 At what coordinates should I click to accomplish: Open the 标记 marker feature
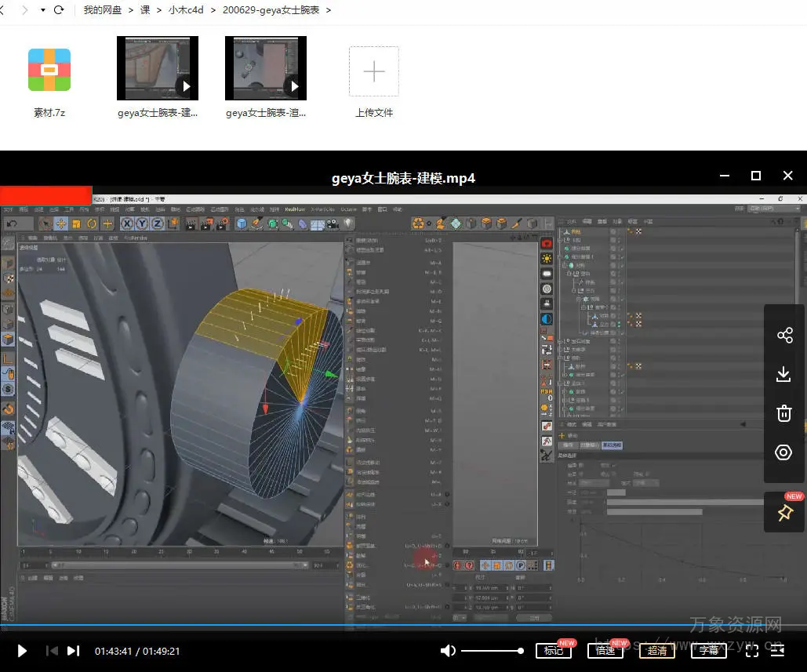[553, 651]
